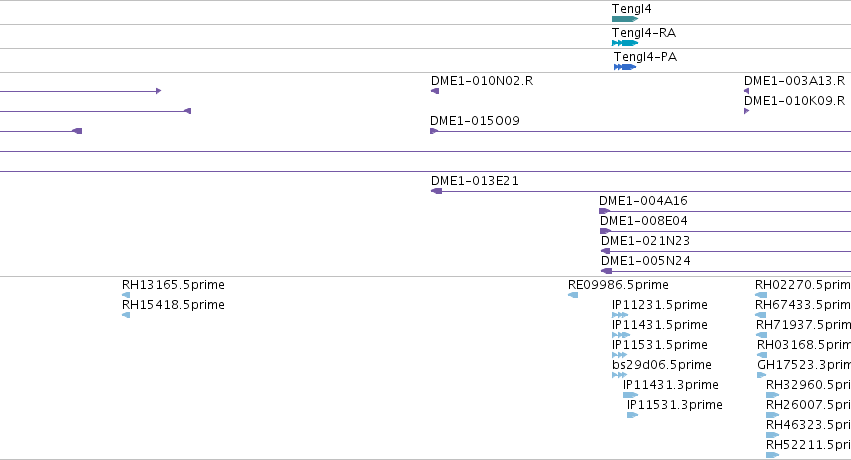Select the bs29d06.5prime EST glyph
The width and height of the screenshot is (851, 460).
pos(619,375)
